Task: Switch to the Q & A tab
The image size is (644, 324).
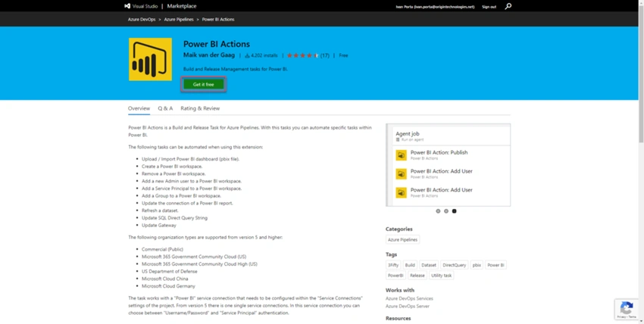Action: tap(165, 109)
